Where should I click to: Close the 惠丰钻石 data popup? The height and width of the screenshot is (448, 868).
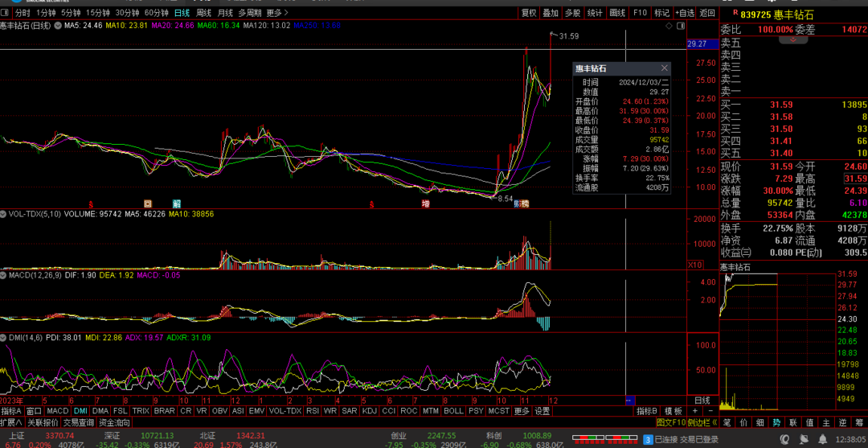(x=665, y=68)
